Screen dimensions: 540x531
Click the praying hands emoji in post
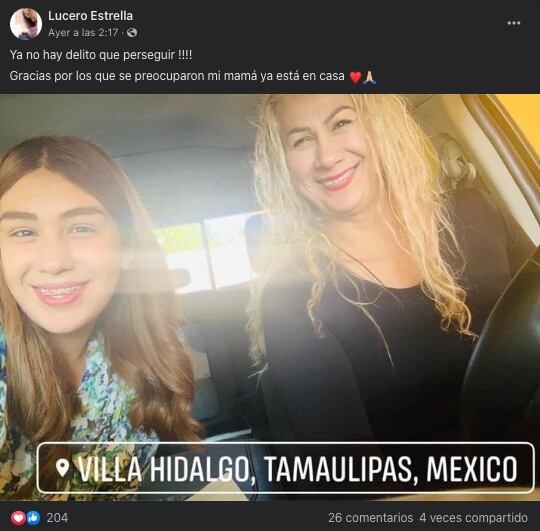370,76
